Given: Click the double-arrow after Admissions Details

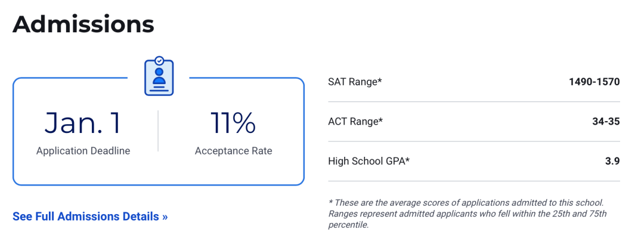Looking at the screenshot, I should (165, 217).
